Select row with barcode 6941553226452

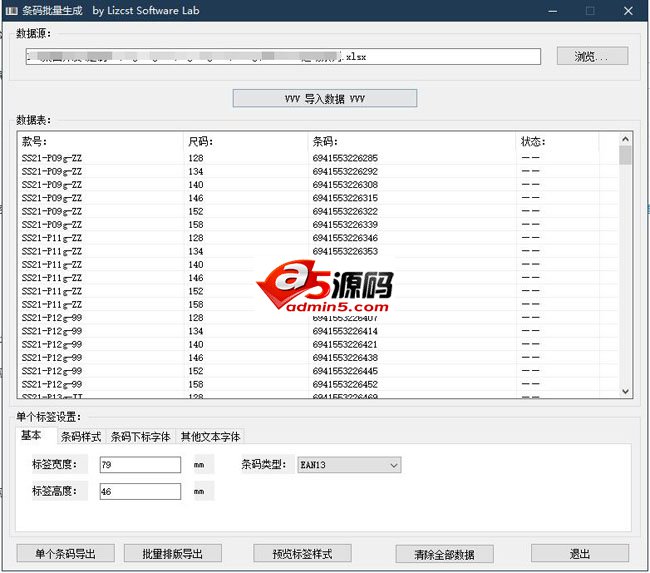coord(318,384)
